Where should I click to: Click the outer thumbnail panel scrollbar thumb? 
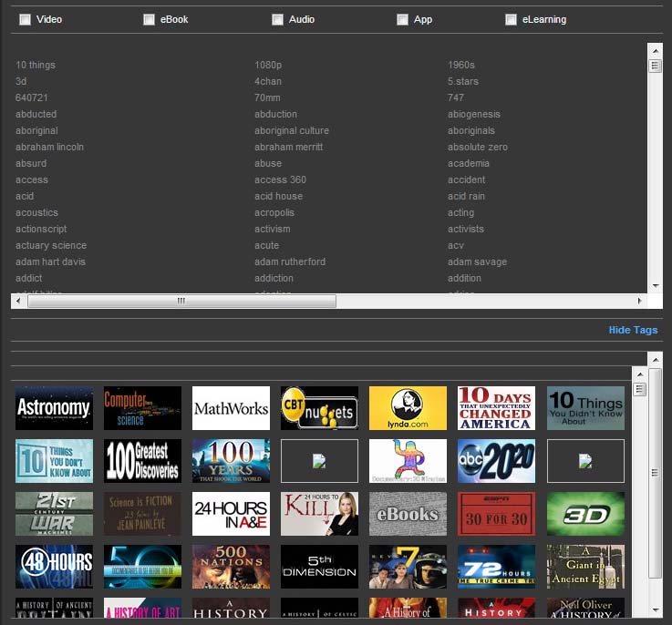pos(655,473)
